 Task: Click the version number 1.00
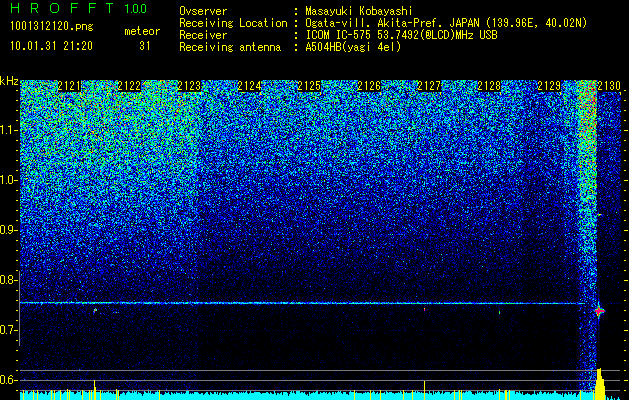click(x=136, y=9)
